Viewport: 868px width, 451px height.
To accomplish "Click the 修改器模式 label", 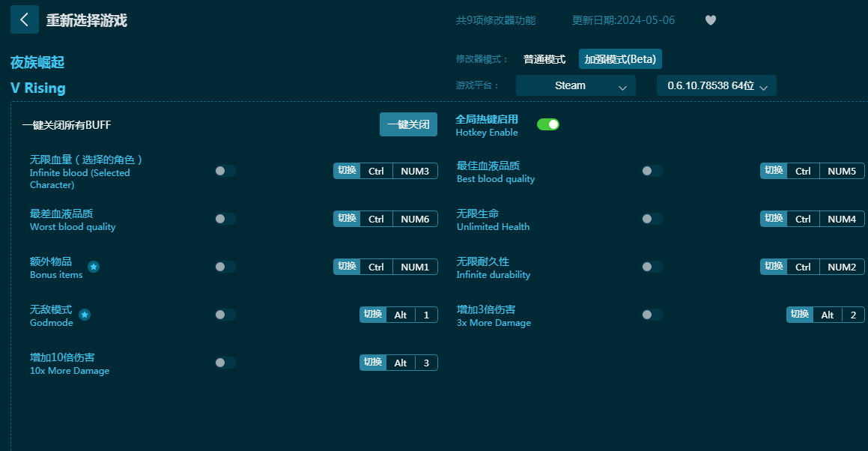I will click(x=482, y=59).
